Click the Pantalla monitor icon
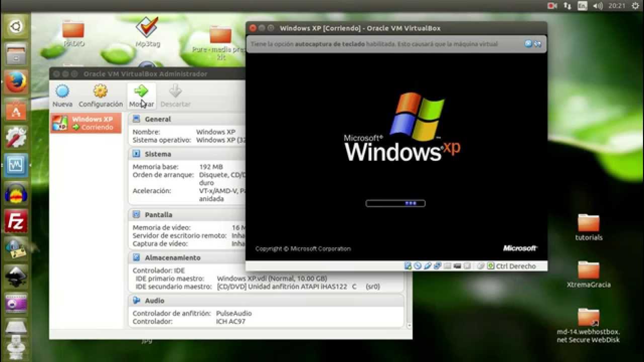Screen dimensions: 644x362 tap(136, 215)
